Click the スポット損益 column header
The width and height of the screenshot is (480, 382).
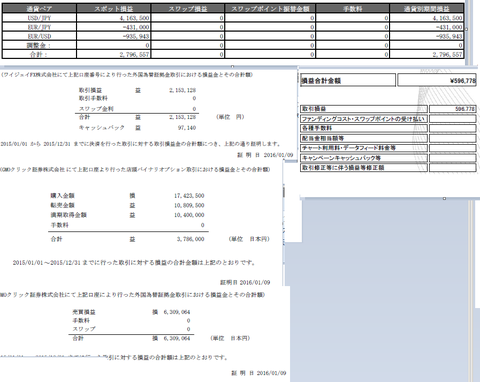tap(114, 9)
